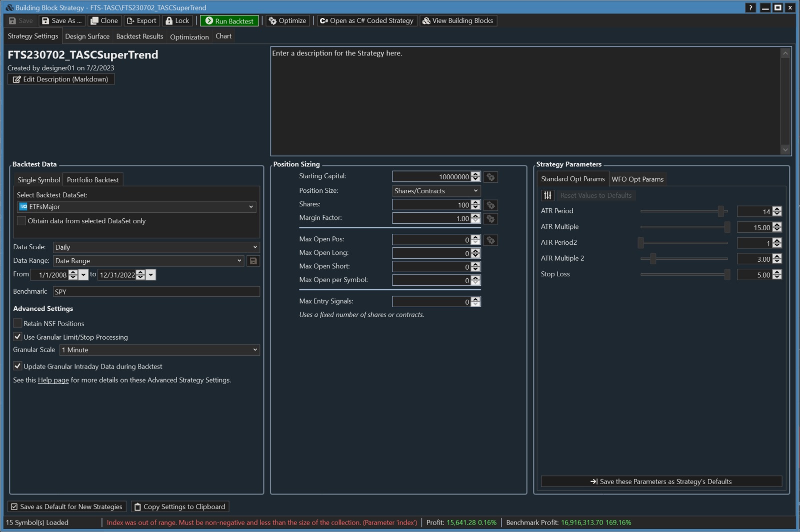Select the WFO Opt Params tab
The width and height of the screenshot is (800, 532).
coord(637,179)
